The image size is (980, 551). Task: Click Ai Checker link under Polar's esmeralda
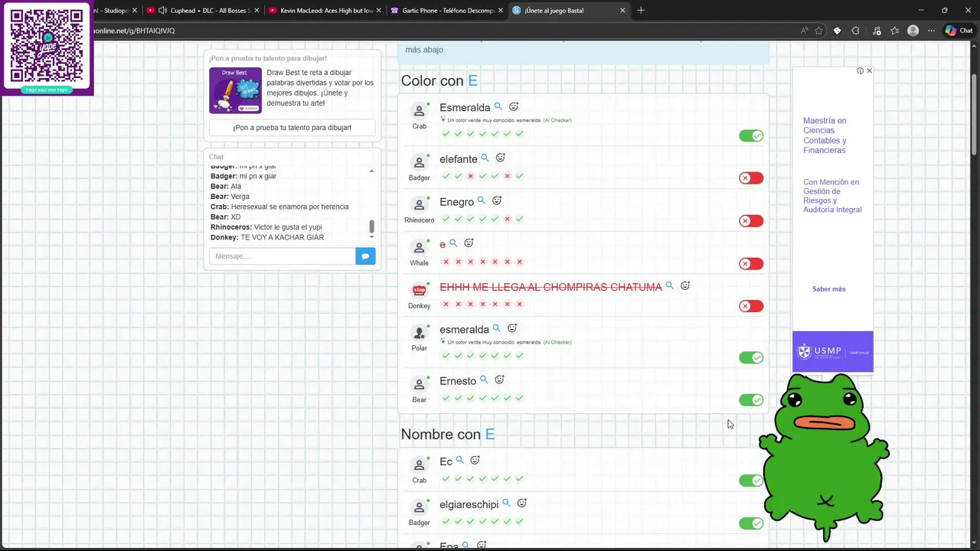(x=557, y=342)
